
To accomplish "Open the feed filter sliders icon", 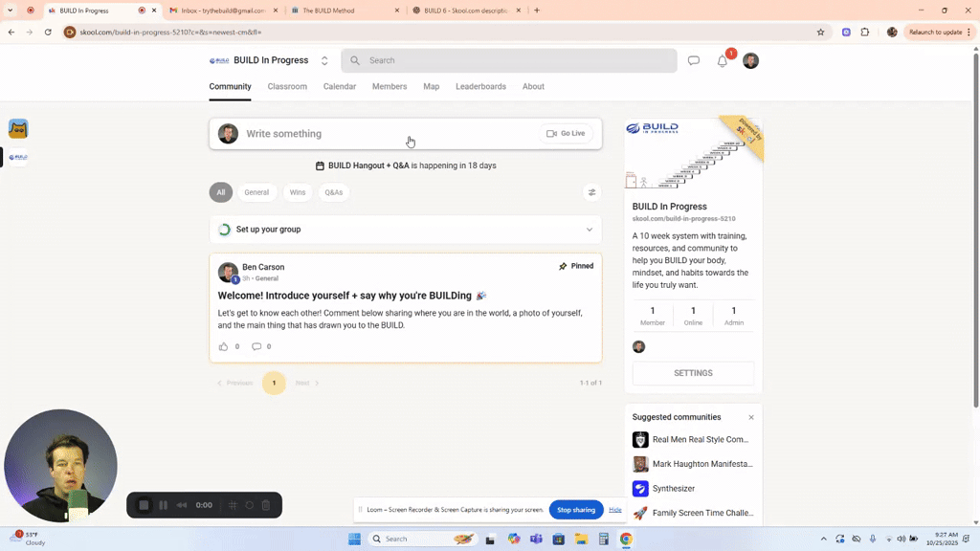I will pyautogui.click(x=591, y=191).
